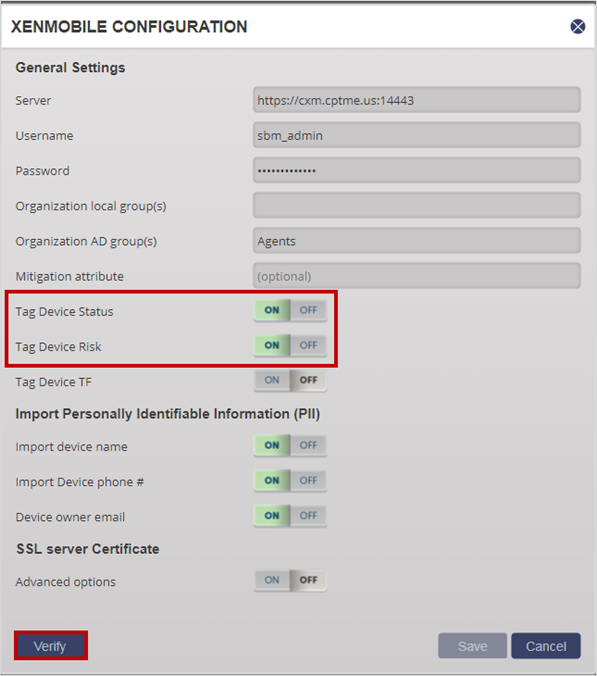Screen dimensions: 597x676
Task: Toggle Import Device phone # switch
Action: (290, 481)
